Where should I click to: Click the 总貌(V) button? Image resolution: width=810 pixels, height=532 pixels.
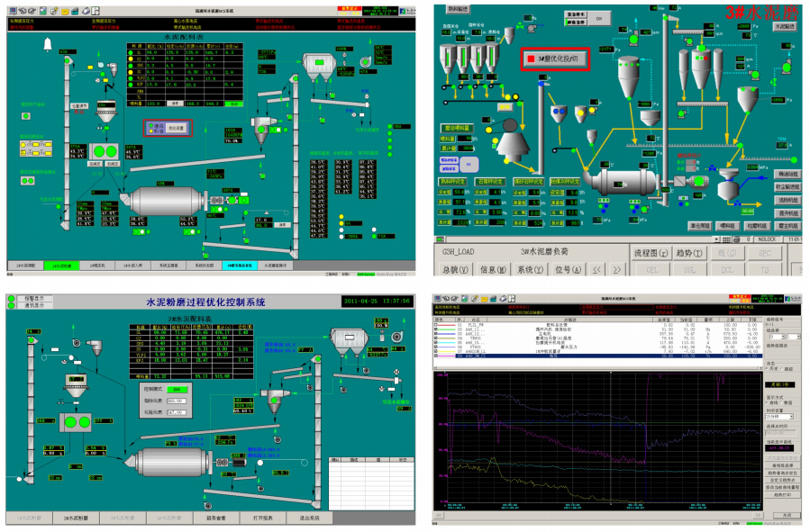[455, 269]
